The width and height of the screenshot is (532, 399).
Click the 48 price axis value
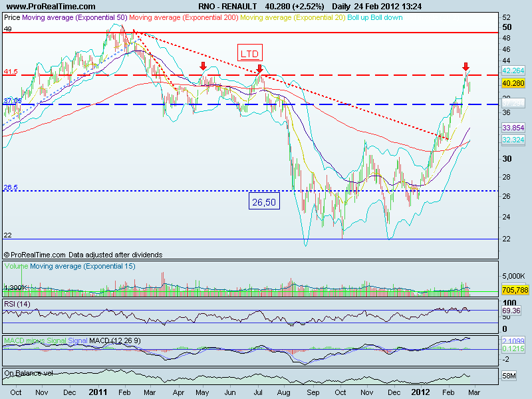506,38
